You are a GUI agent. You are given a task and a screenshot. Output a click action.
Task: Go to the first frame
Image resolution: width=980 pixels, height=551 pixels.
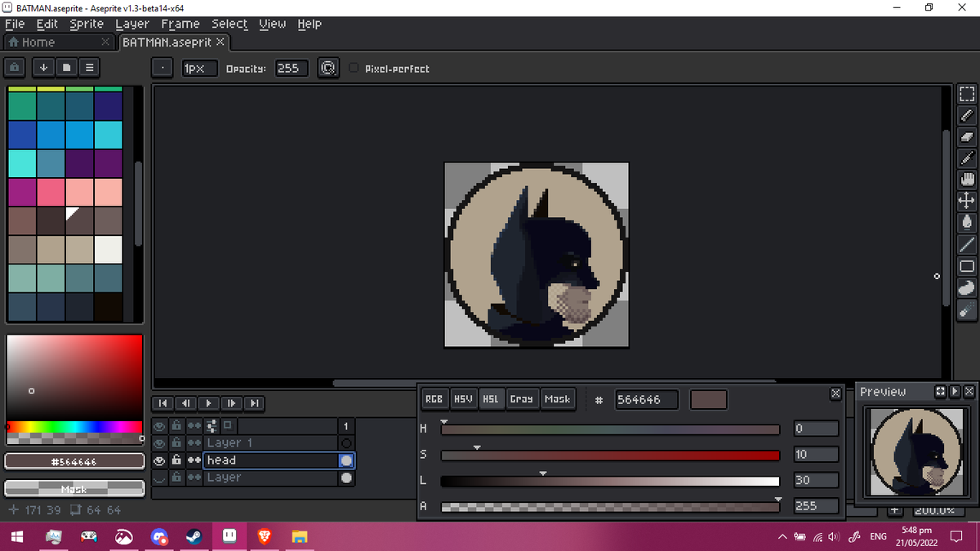point(163,403)
